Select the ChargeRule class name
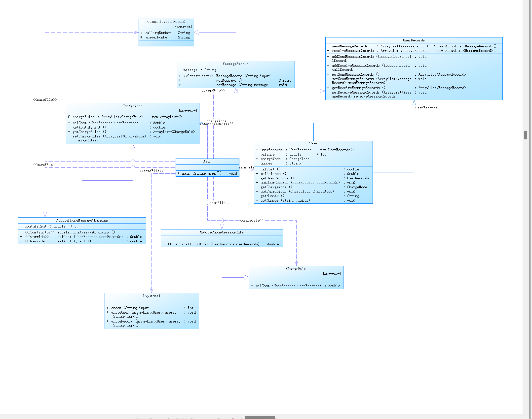The height and width of the screenshot is (419, 532). click(x=296, y=269)
